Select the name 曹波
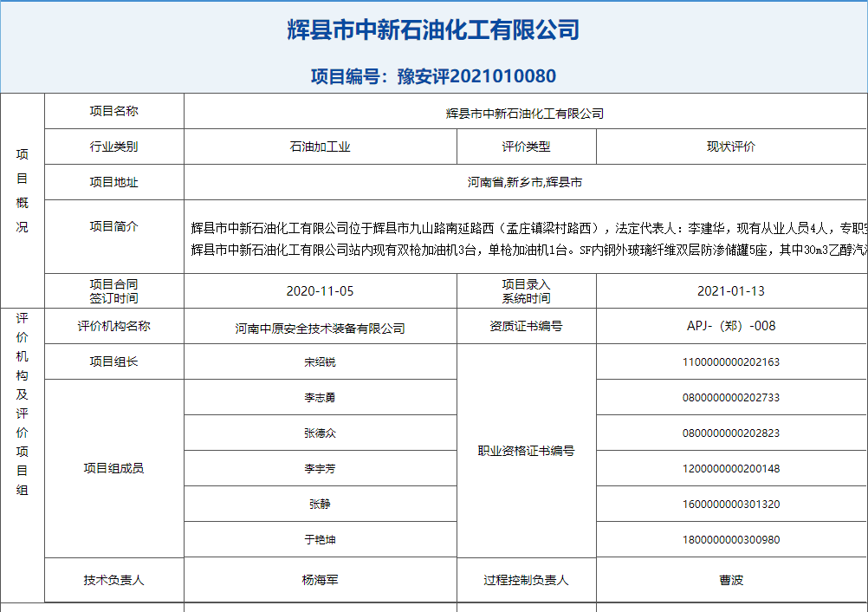This screenshot has width=868, height=612. 731,580
